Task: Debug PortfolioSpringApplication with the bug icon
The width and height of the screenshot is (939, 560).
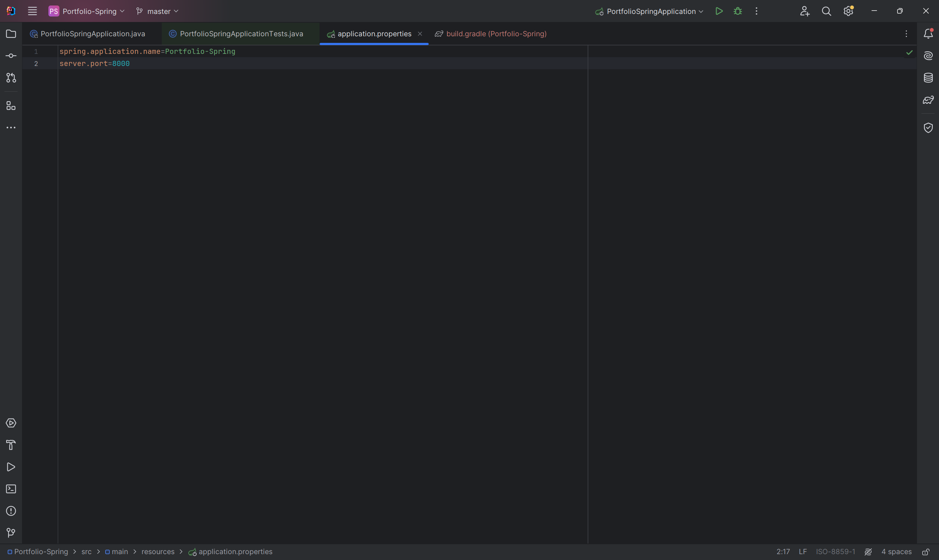Action: click(737, 11)
